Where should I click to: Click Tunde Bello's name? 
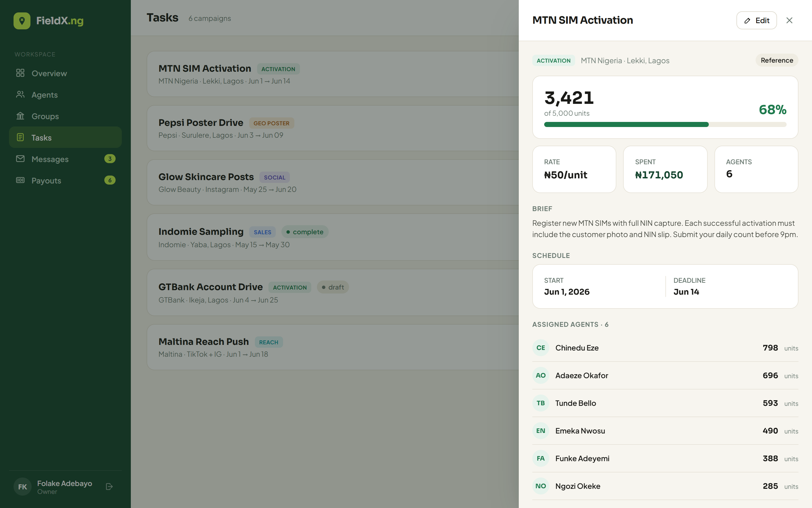[575, 403]
